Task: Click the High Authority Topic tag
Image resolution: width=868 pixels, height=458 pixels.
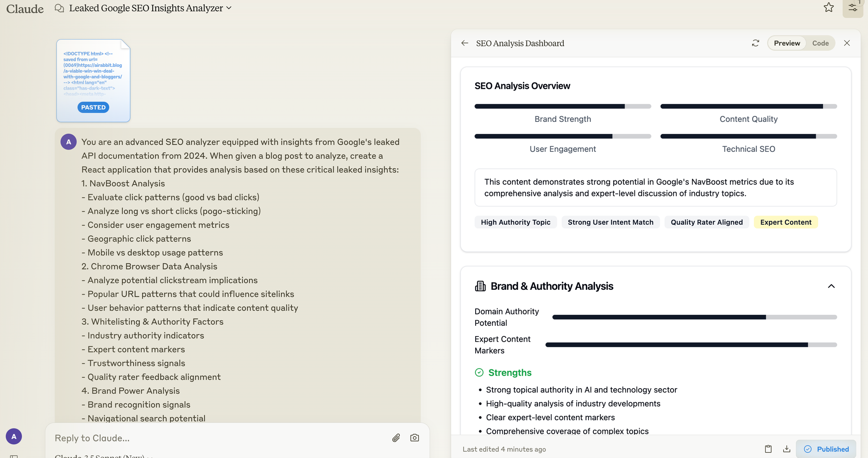Action: click(x=515, y=222)
